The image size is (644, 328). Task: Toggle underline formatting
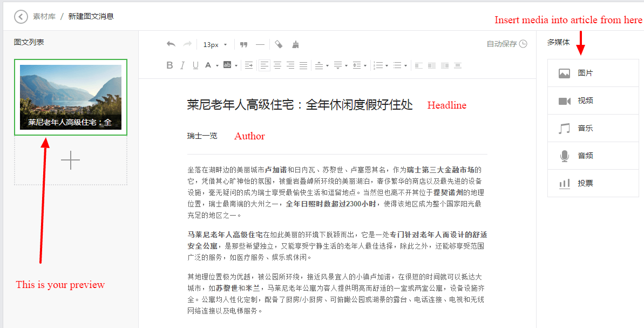point(195,65)
